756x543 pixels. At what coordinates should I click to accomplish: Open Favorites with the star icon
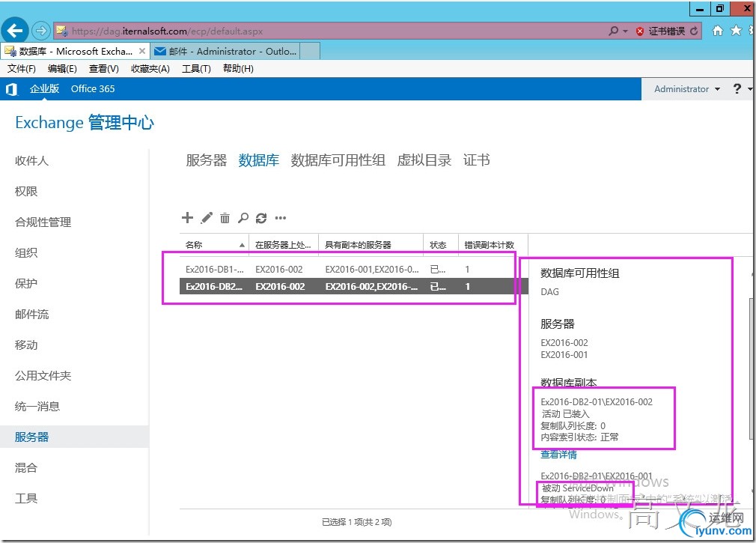(736, 31)
